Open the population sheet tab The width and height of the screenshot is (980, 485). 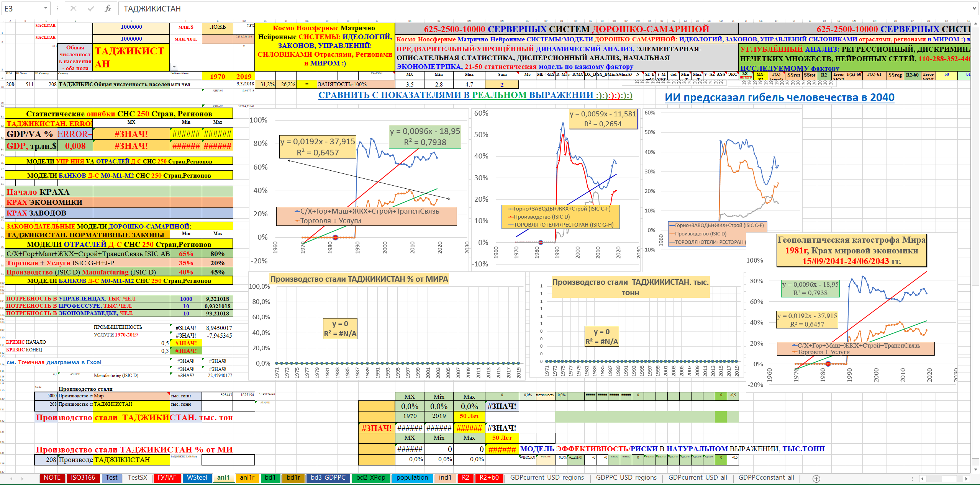pos(412,478)
